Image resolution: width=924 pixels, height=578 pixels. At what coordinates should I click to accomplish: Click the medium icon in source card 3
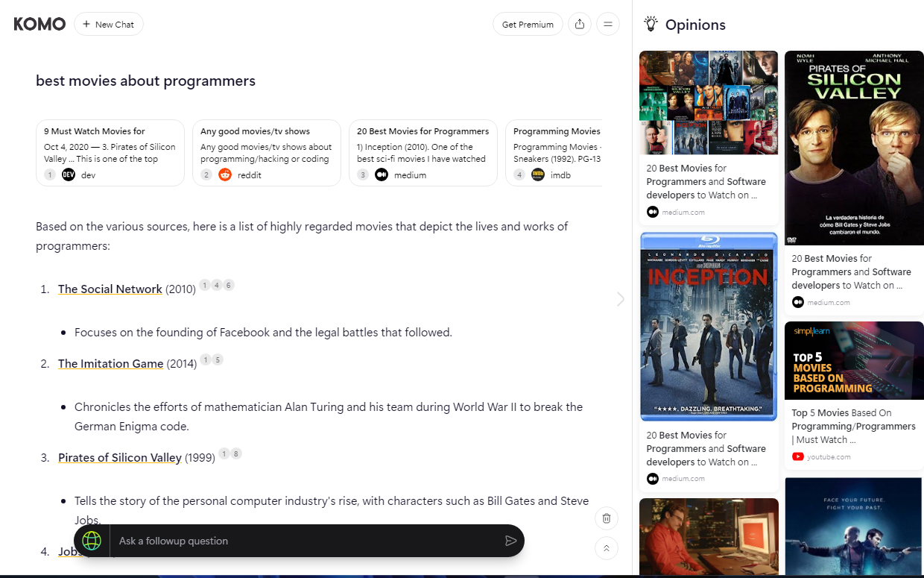point(382,175)
